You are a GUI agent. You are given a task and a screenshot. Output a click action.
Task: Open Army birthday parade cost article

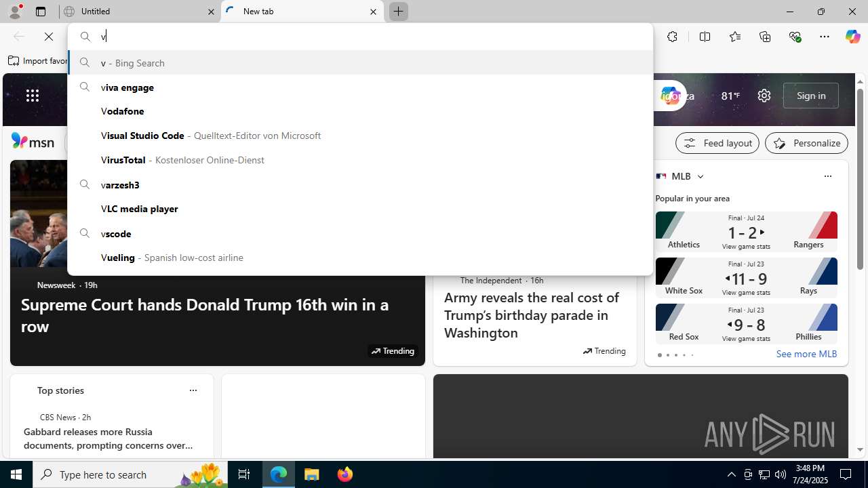point(532,315)
